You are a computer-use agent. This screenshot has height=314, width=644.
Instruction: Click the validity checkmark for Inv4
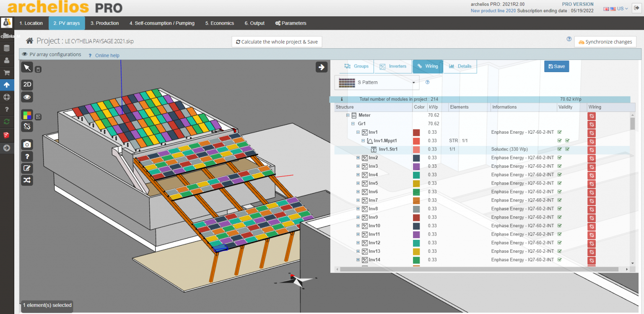559,174
